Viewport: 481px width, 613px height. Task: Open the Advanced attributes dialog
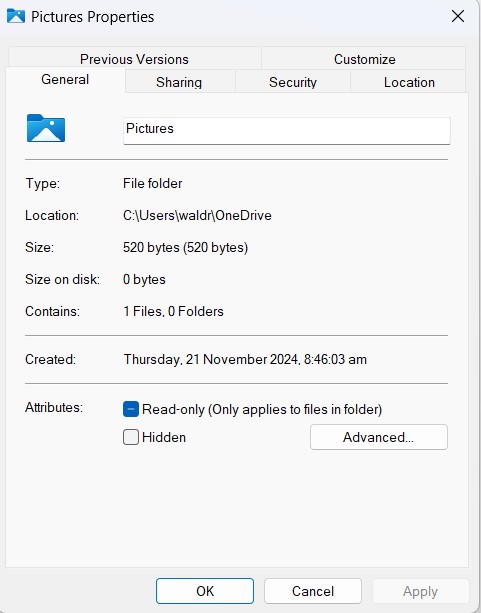point(379,437)
